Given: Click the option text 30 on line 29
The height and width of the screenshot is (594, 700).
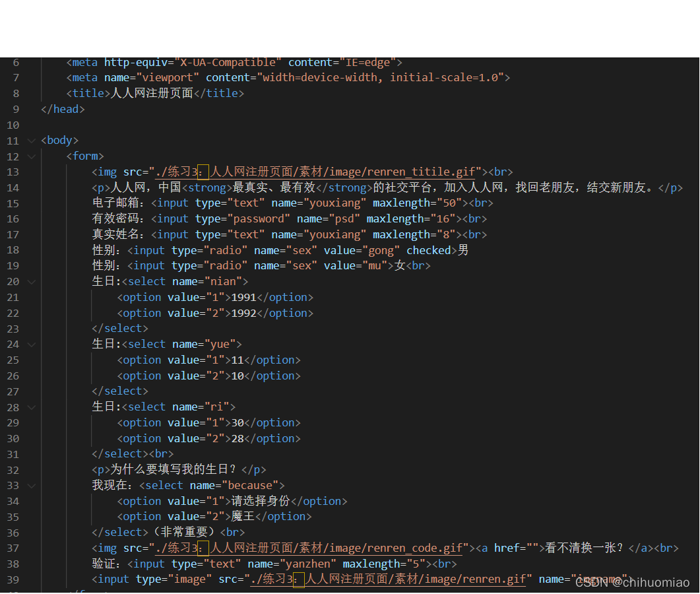Looking at the screenshot, I should 238,423.
